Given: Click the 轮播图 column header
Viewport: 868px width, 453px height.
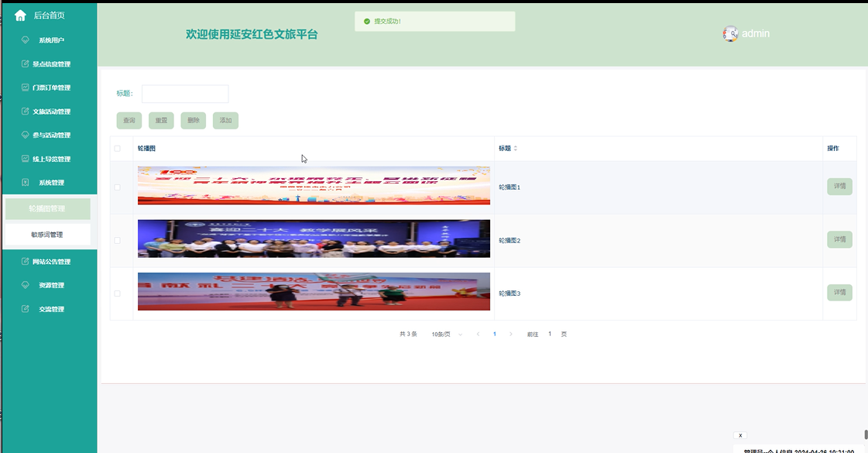Looking at the screenshot, I should click(x=146, y=149).
